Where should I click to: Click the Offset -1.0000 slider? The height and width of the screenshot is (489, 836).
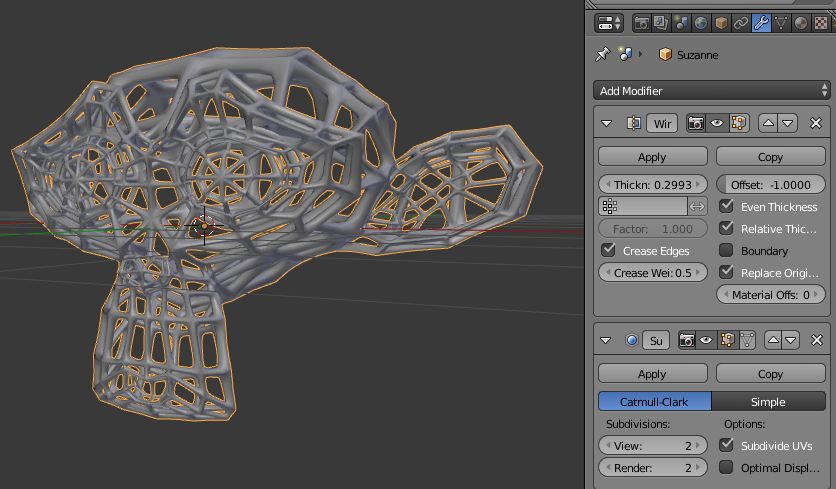(x=770, y=185)
